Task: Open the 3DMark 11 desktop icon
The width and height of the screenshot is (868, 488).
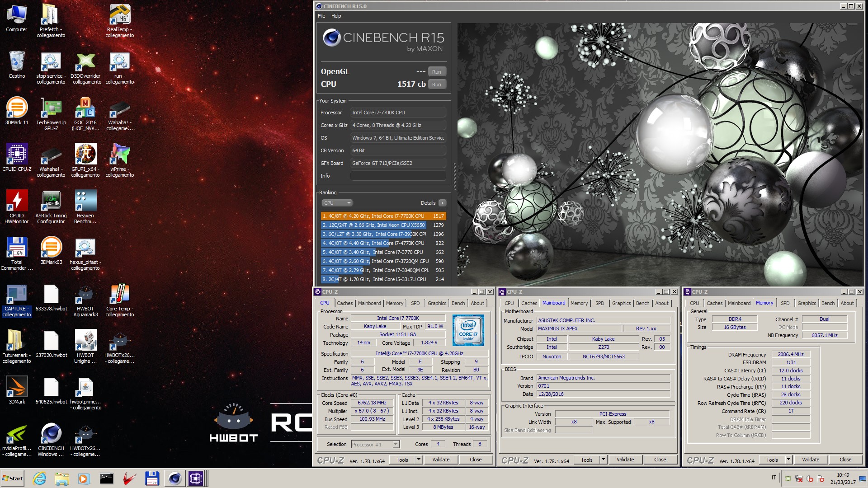Action: point(17,111)
